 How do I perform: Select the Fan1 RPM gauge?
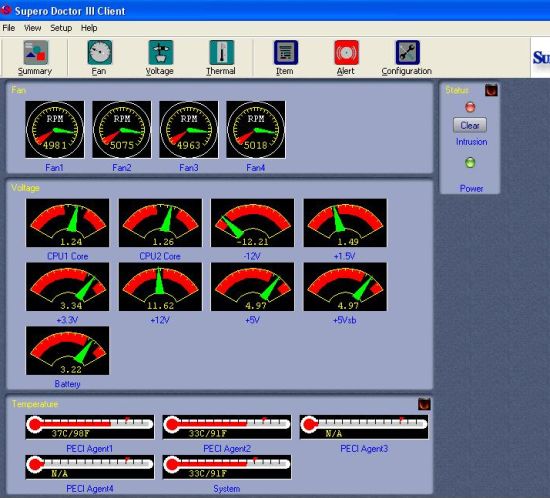[x=55, y=129]
